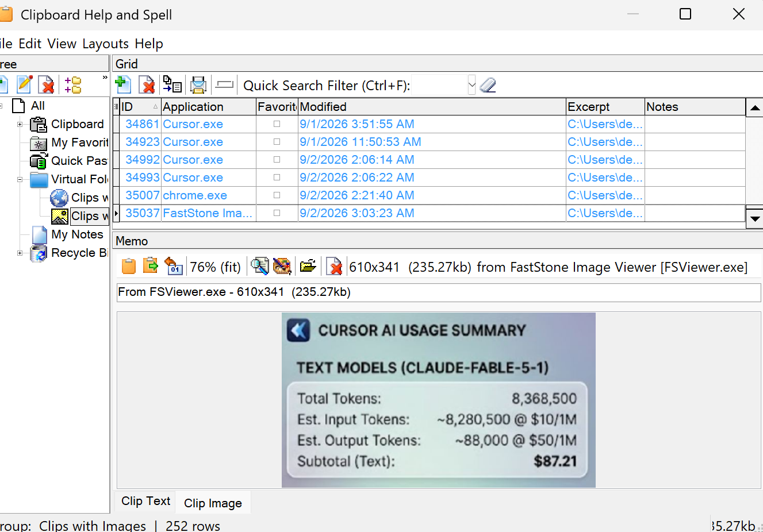Screen dimensions: 763x532
Task: Click the Clipboard tree node icon
Action: point(39,124)
